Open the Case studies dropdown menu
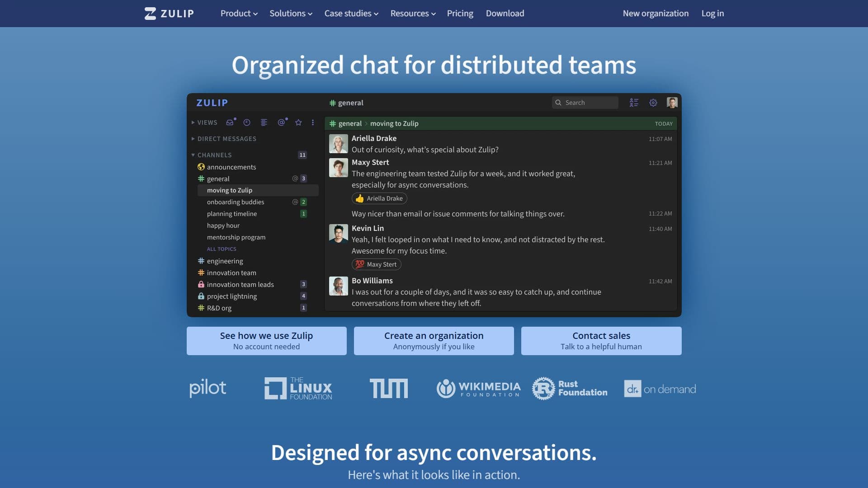This screenshot has width=868, height=488. 351,14
